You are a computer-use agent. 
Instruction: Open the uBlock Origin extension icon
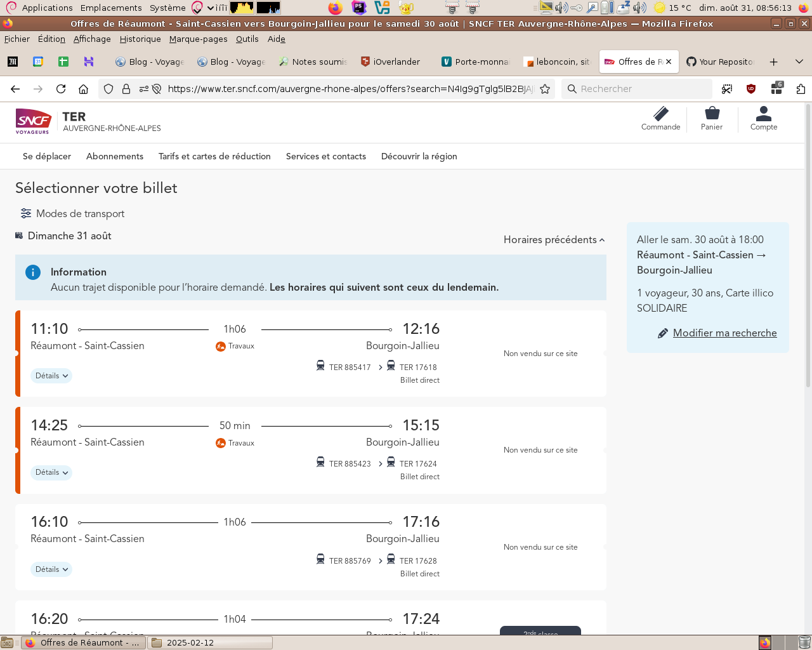[x=751, y=89]
